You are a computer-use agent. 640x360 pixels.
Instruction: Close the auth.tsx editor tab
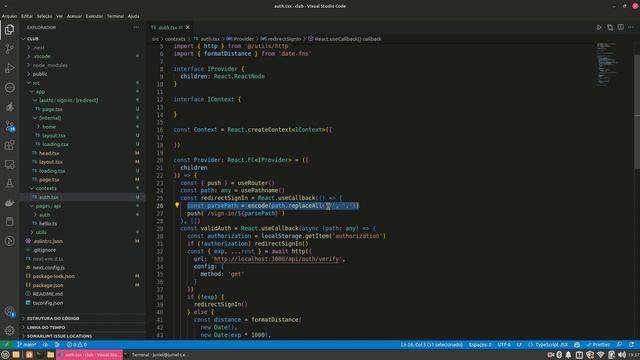pyautogui.click(x=188, y=27)
